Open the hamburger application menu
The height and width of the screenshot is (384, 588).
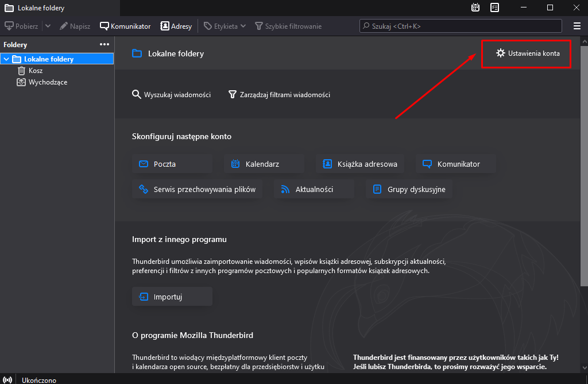[577, 26]
